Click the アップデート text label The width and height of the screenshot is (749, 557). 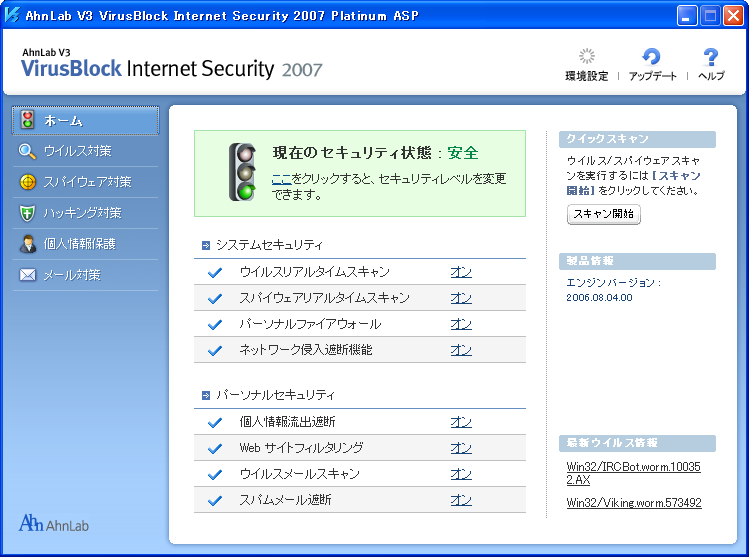point(653,76)
